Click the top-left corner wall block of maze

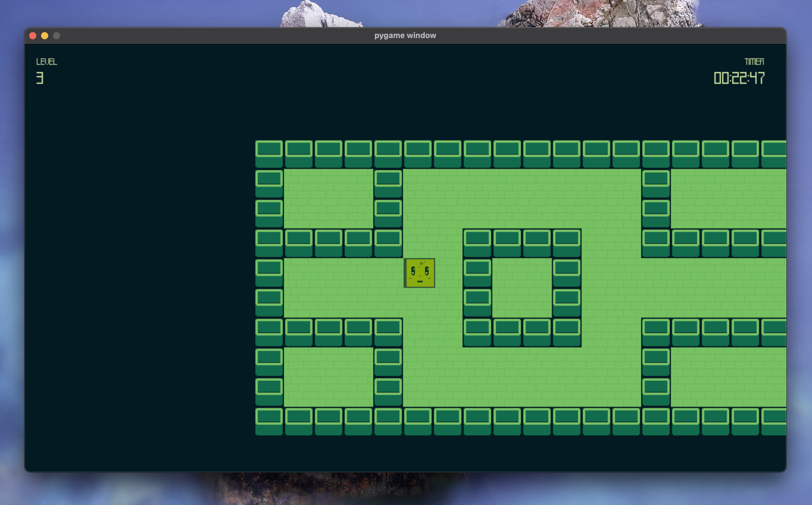coord(269,154)
